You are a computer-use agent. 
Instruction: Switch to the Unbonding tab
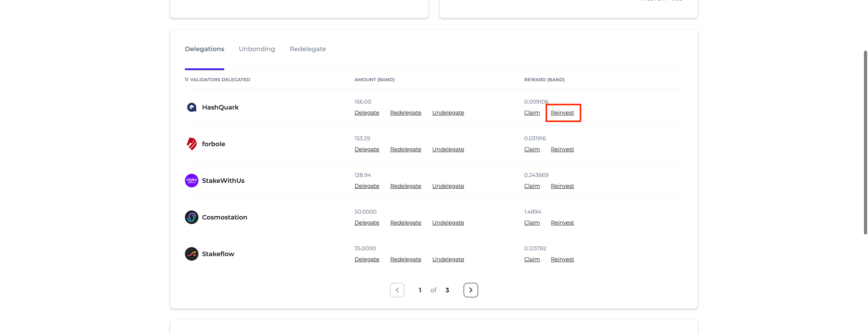click(x=257, y=49)
